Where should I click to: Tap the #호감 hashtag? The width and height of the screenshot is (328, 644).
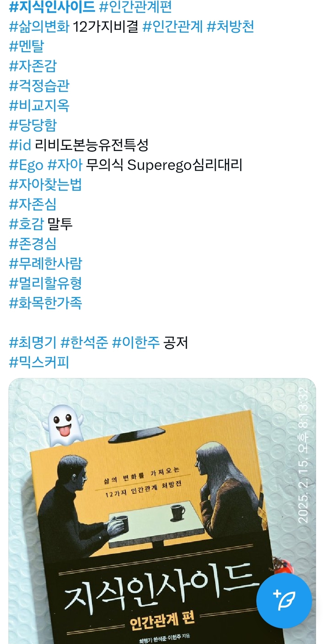click(x=26, y=224)
